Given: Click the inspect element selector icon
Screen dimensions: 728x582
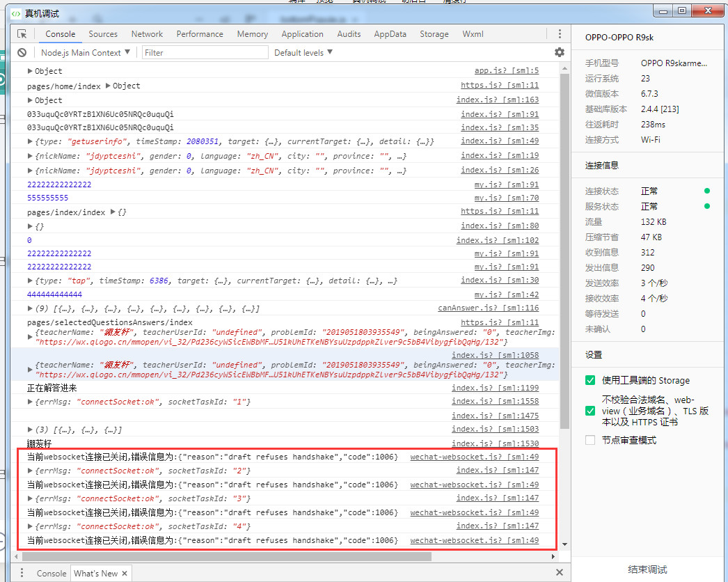Looking at the screenshot, I should [x=22, y=34].
